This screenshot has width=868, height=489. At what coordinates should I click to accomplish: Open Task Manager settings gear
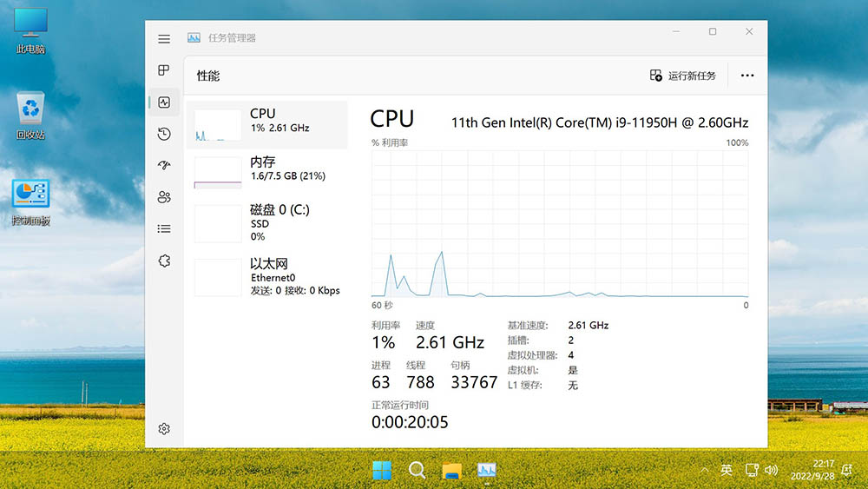click(x=164, y=429)
